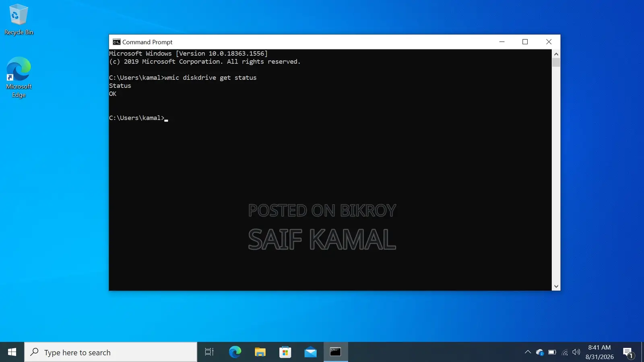Image resolution: width=644 pixels, height=362 pixels.
Task: Click the Command Prompt title bar icon
Action: click(x=116, y=42)
